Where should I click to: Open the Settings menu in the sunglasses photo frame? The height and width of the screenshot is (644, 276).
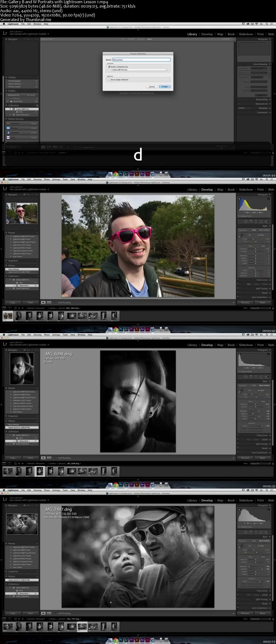point(56,179)
